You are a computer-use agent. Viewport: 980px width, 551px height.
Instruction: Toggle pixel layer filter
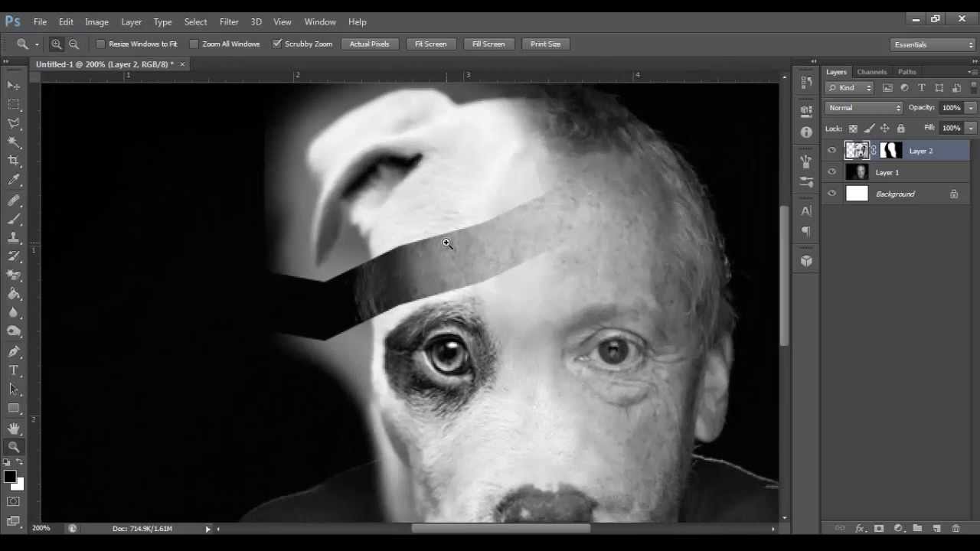887,88
